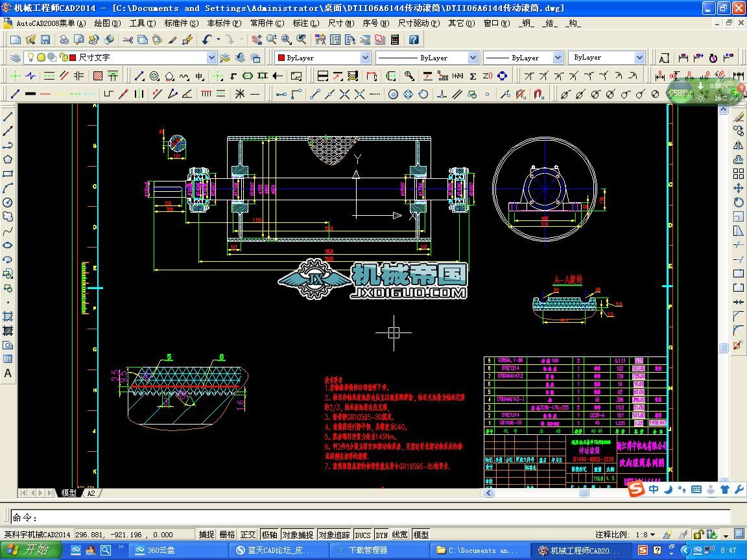Switch to the A2 layout tab
This screenshot has width=747, height=560.
pyautogui.click(x=91, y=493)
